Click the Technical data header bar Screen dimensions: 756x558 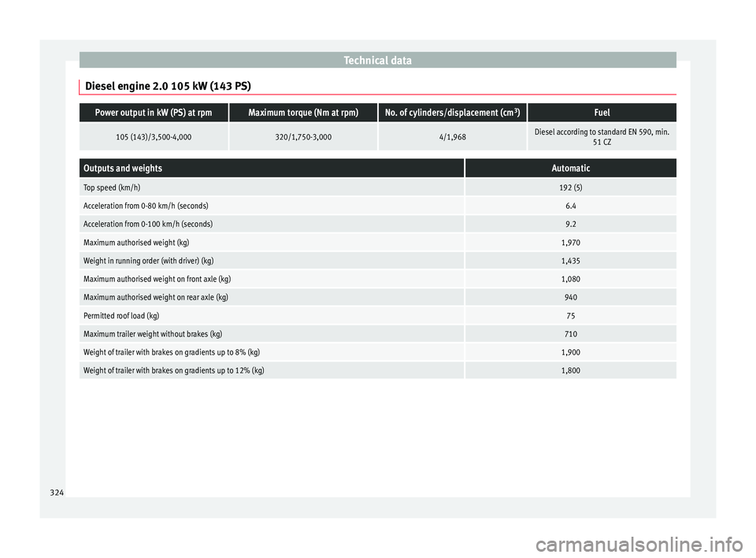(377, 60)
